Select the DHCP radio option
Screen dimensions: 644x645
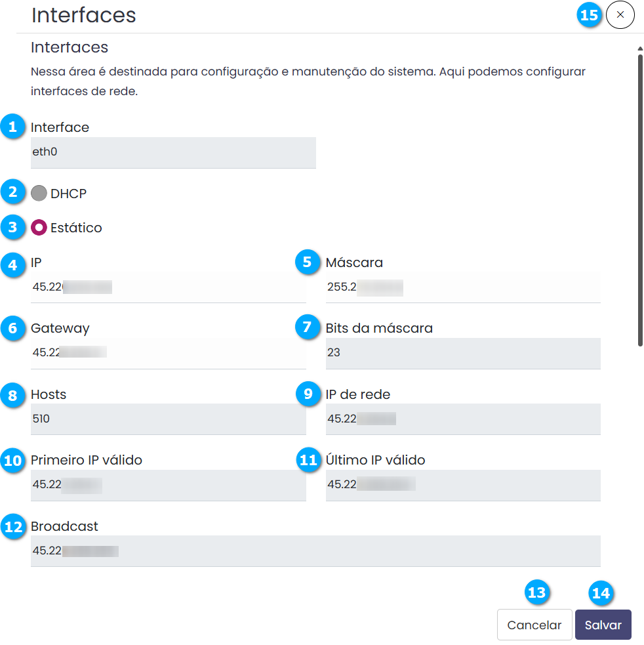click(x=39, y=194)
